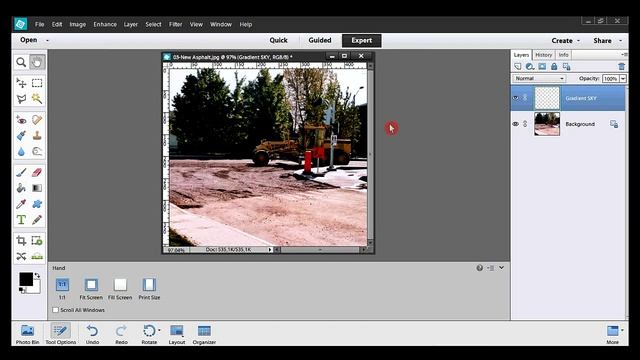640x360 pixels.
Task: Open the More panels dropdown arrow
Action: 622,330
